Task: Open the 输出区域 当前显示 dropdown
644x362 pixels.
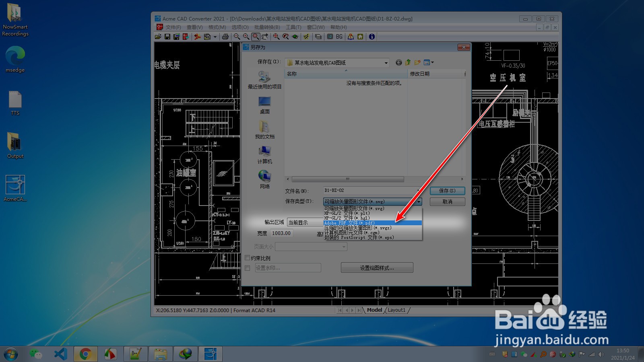Action: (305, 222)
